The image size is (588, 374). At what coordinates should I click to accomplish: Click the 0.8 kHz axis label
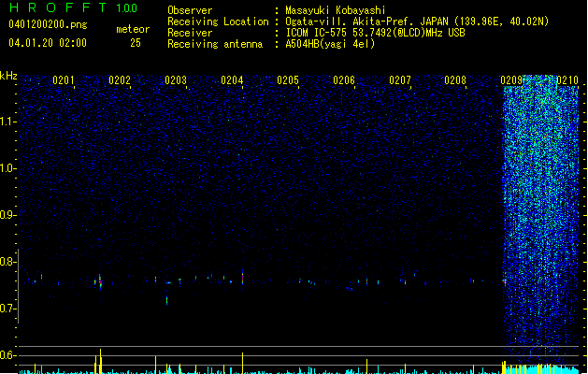tap(7, 262)
